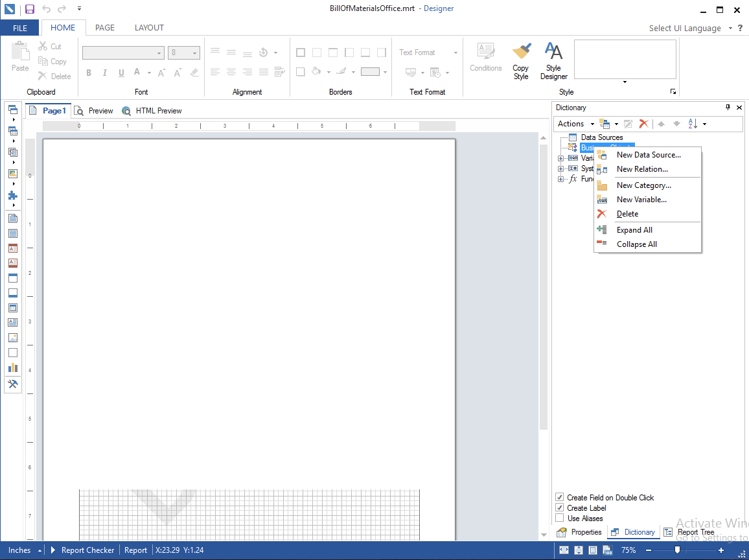Screen dimensions: 749x560
Task: Click the border color swatch in Borders
Action: (x=370, y=72)
